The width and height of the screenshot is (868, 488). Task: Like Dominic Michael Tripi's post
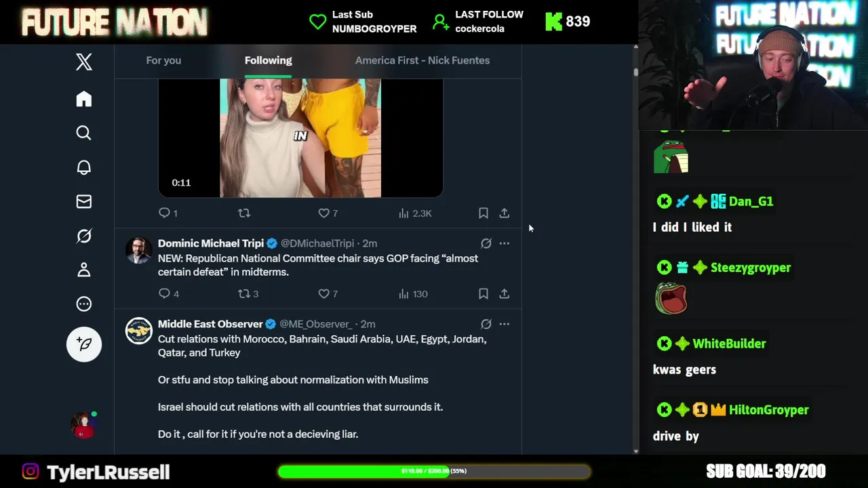[328, 293]
